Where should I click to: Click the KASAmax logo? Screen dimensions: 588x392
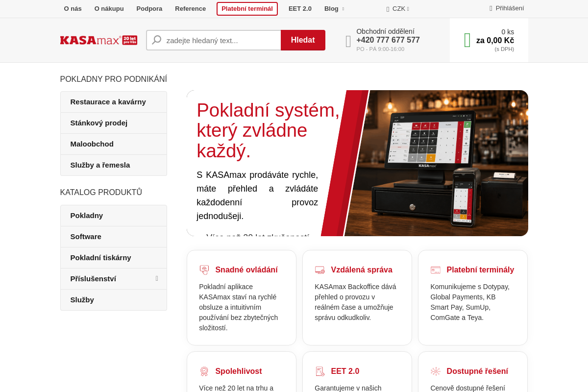pos(98,40)
